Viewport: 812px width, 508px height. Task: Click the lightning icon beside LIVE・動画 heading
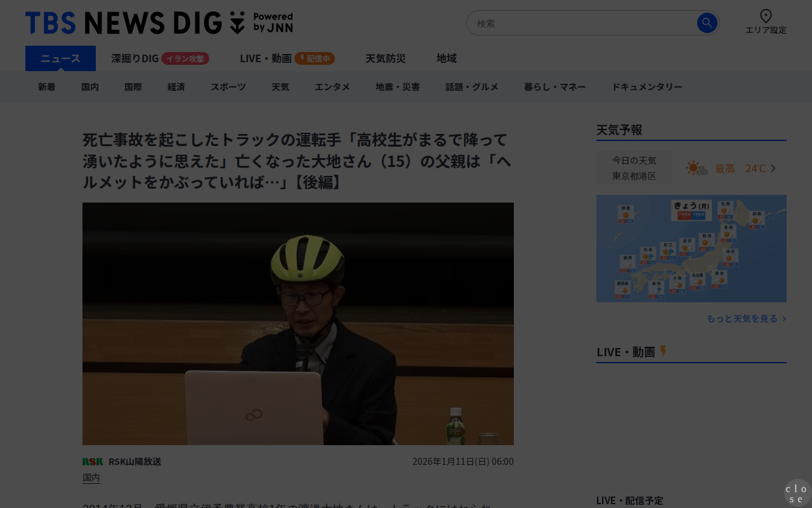coord(664,351)
